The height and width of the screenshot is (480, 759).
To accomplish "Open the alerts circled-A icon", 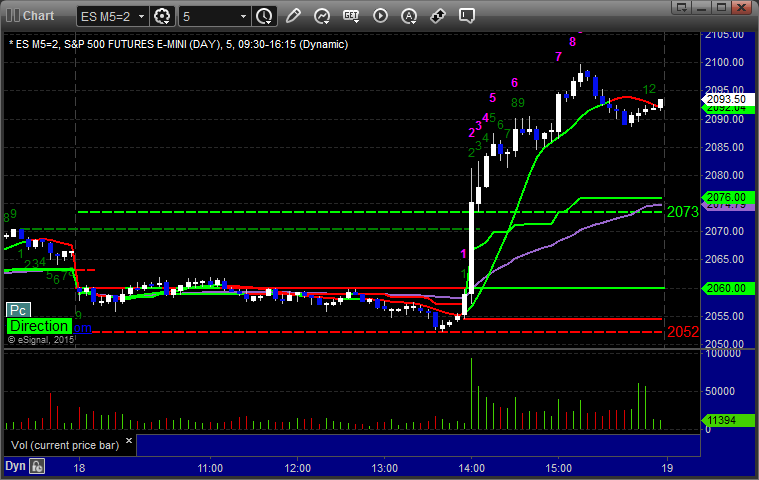I will [x=380, y=16].
